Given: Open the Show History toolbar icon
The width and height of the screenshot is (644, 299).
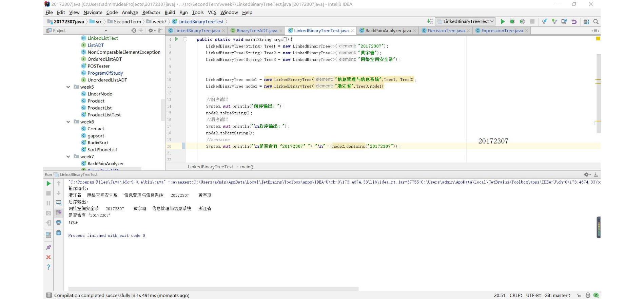Looking at the screenshot, I should click(564, 21).
